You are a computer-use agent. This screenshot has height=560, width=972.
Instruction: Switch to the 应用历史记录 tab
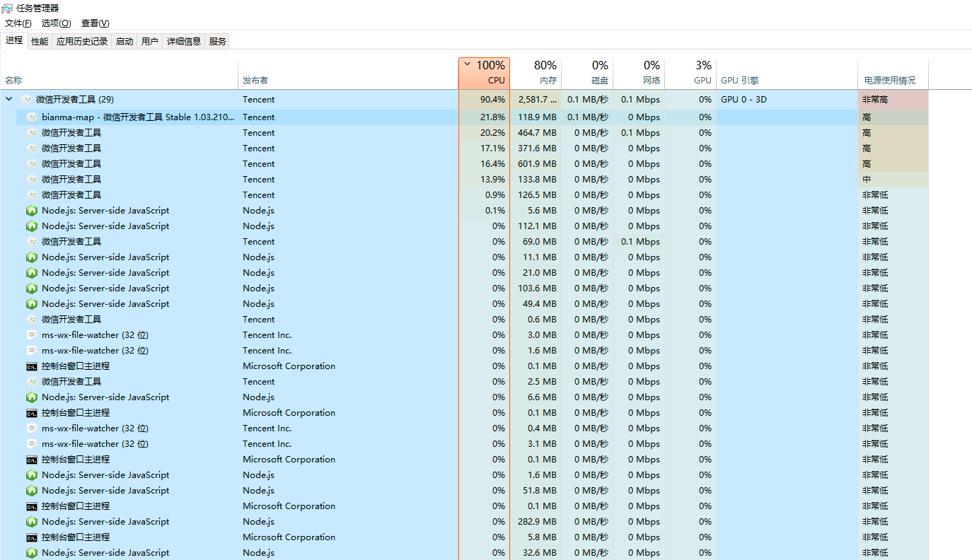[82, 42]
